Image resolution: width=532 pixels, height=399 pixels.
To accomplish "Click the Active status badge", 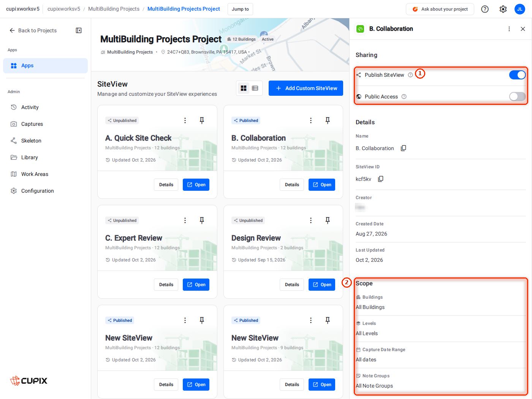I will 268,39.
